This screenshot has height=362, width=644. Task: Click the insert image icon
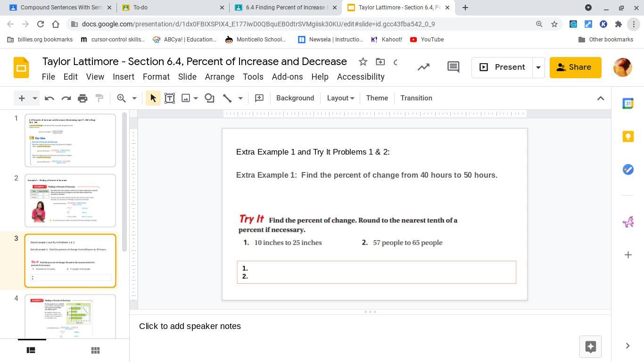click(186, 98)
